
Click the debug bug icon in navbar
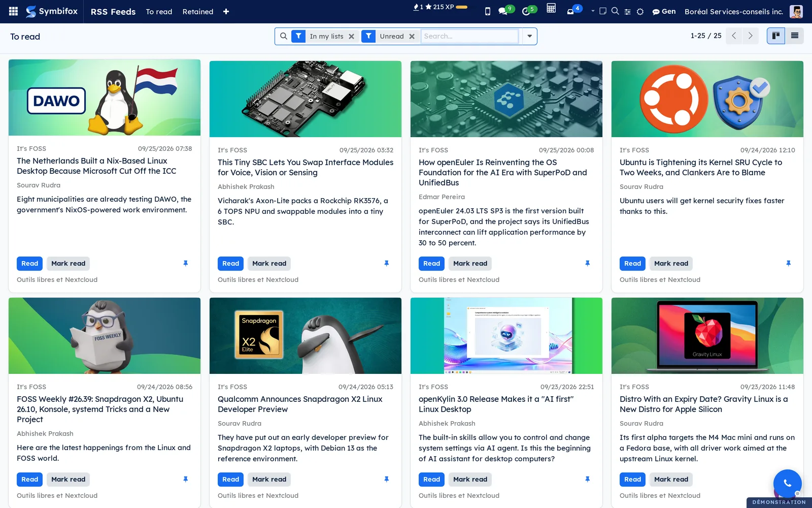(x=640, y=12)
